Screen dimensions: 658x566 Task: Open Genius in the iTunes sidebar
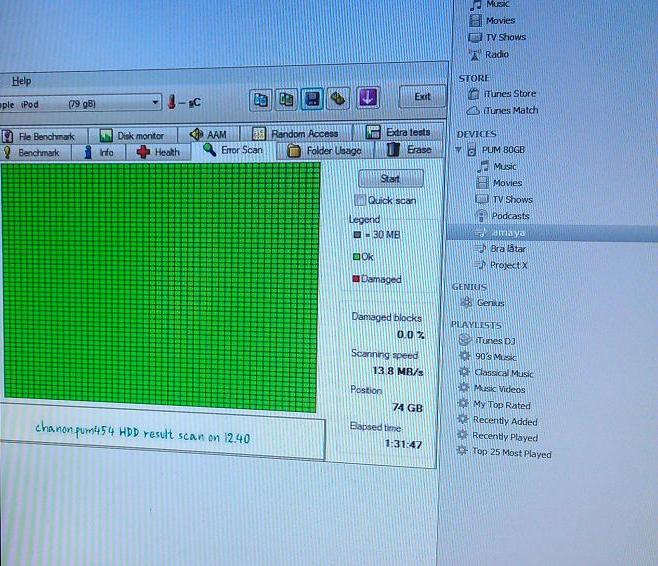pos(489,303)
